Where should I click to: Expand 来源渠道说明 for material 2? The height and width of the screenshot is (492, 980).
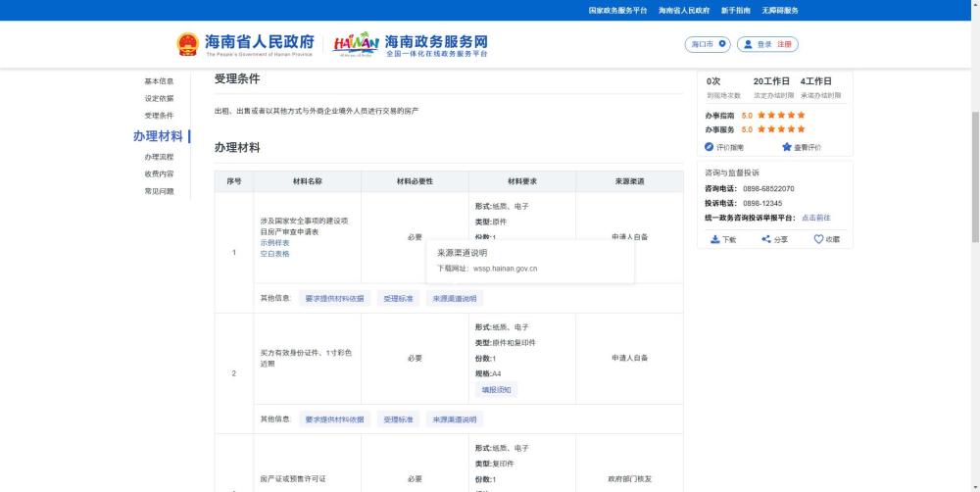point(455,419)
